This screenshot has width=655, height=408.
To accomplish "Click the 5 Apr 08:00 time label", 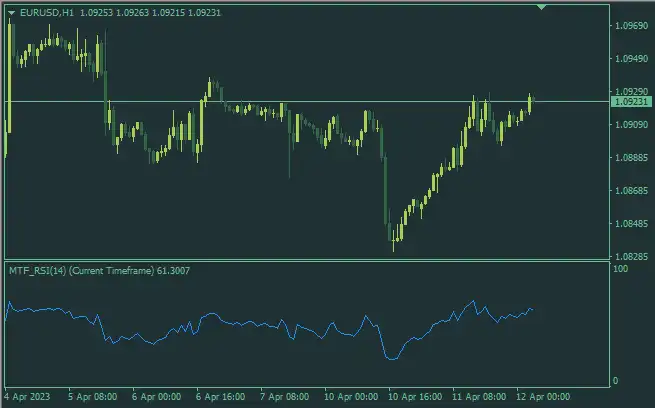I will (92, 396).
